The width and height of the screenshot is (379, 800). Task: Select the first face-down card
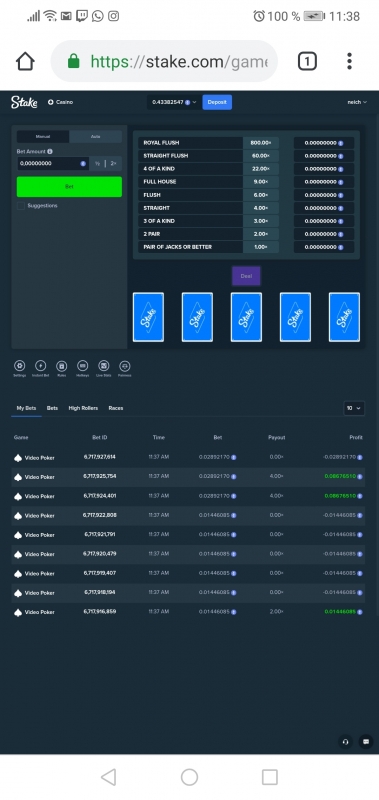148,317
